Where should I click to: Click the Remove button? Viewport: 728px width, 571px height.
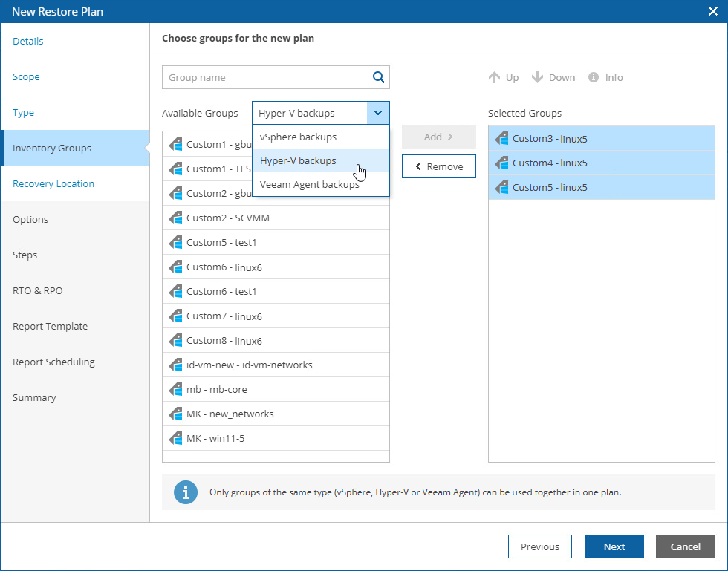click(x=438, y=167)
